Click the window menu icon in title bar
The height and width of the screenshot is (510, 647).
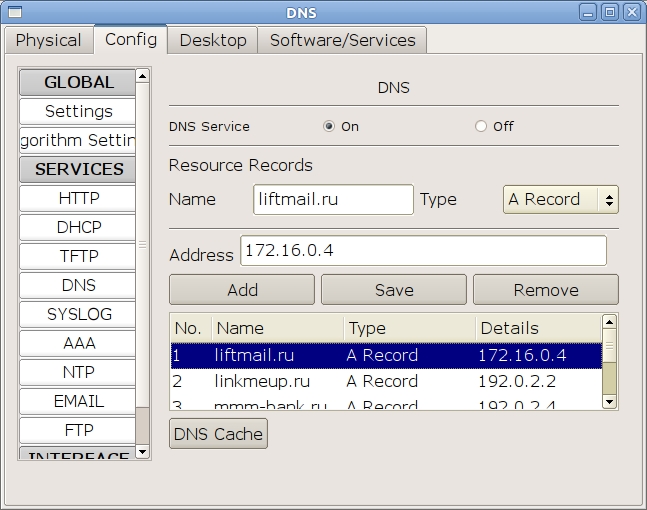[x=14, y=12]
